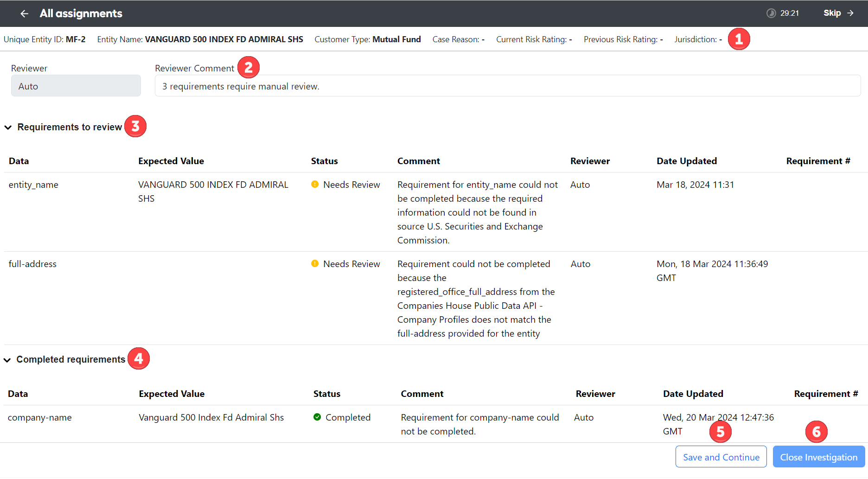This screenshot has width=868, height=479.
Task: Click the Previous Risk Rating field
Action: (623, 39)
